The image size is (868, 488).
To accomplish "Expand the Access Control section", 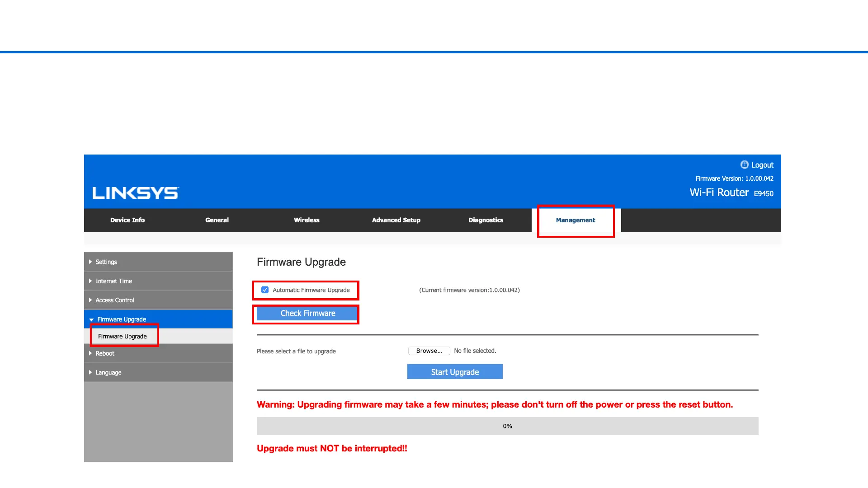I will 114,300.
